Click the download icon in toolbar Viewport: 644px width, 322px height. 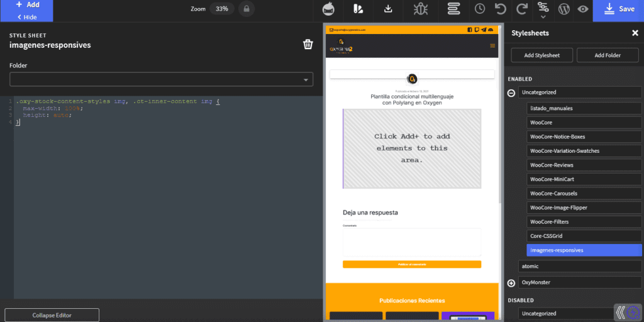pos(388,9)
